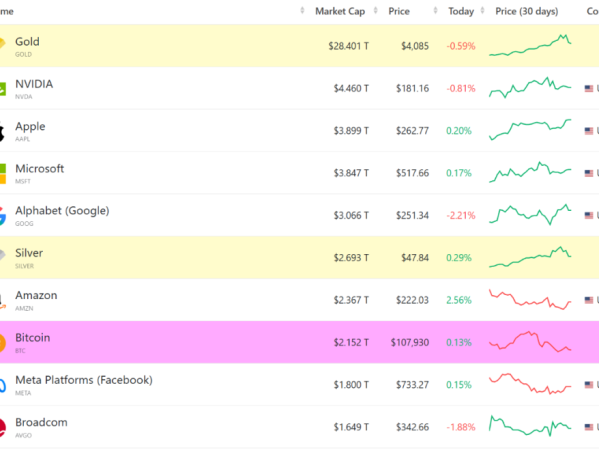This screenshot has height=450, width=599.
Task: Click NVIDIA market cap $4.460 T
Action: pyautogui.click(x=351, y=89)
